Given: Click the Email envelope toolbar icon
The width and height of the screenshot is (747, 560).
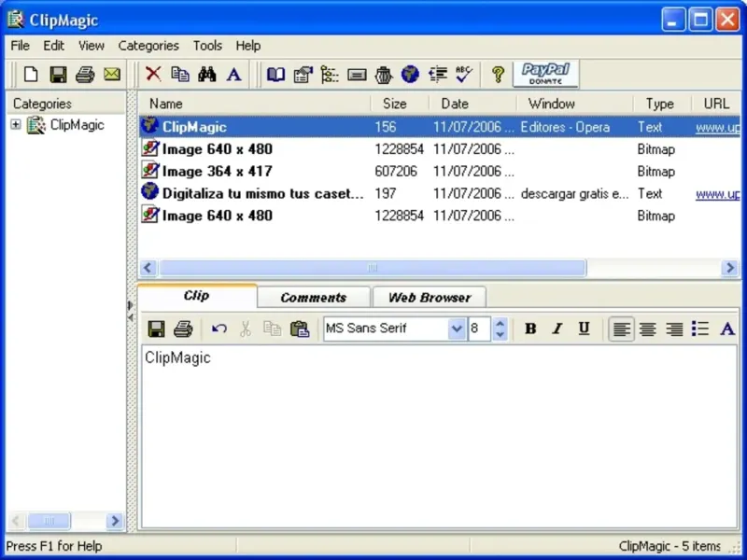Looking at the screenshot, I should 112,75.
